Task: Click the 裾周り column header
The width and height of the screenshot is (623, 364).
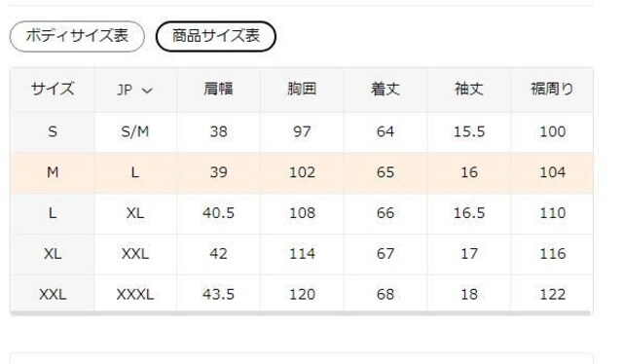Action: tap(552, 89)
